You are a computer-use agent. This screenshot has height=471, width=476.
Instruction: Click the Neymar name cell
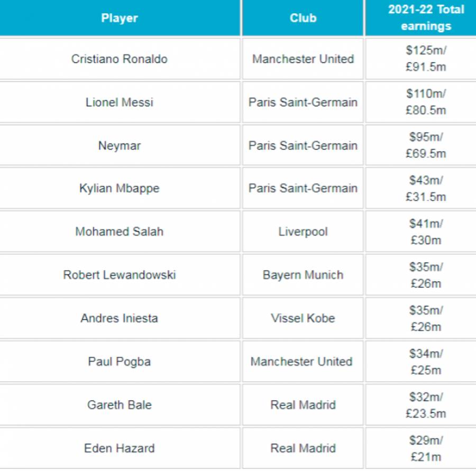[x=120, y=146]
